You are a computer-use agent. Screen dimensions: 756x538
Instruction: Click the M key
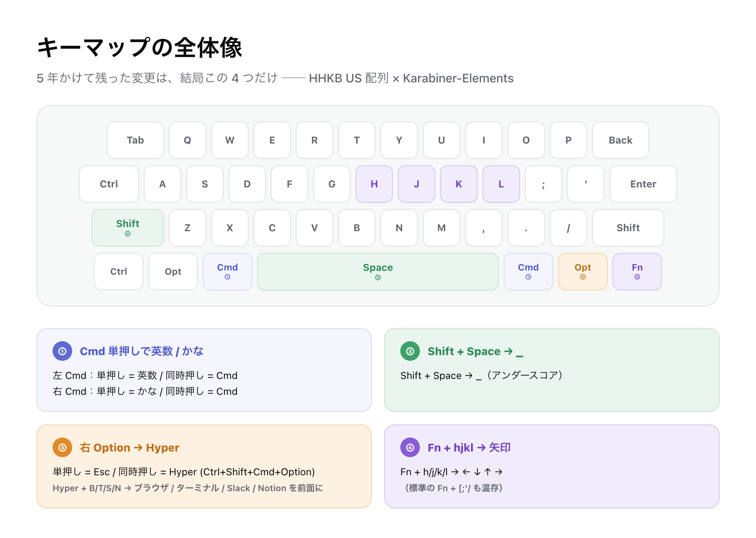[442, 228]
